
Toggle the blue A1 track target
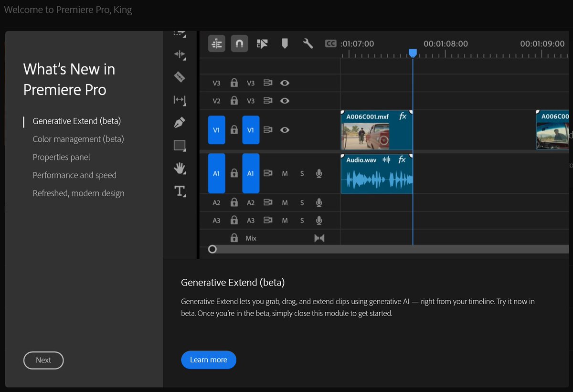pyautogui.click(x=251, y=173)
